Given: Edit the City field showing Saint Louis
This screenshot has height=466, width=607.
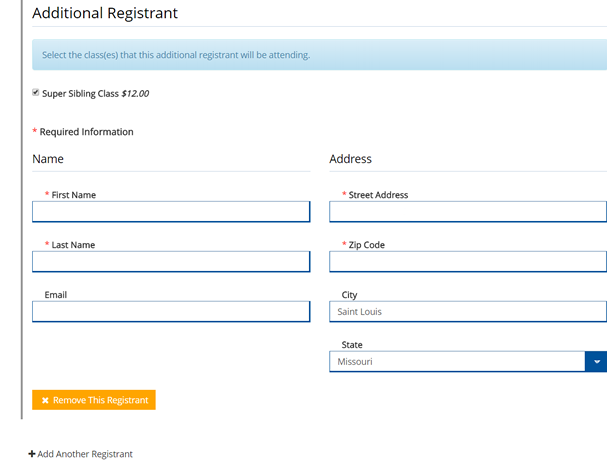Looking at the screenshot, I should coord(468,312).
